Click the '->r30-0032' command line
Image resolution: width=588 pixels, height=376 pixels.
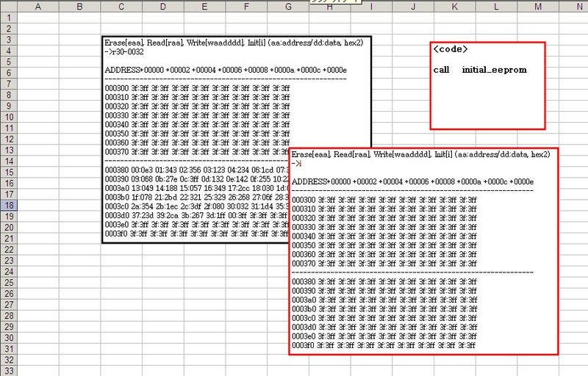125,52
